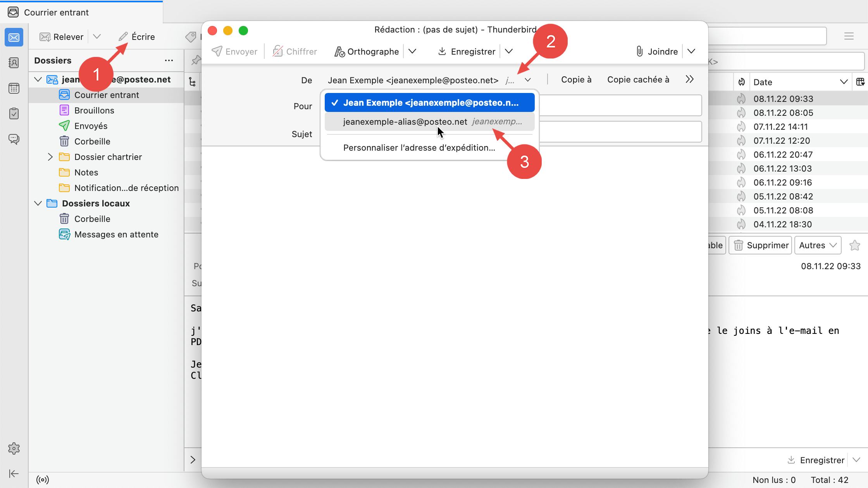The image size is (868, 488).
Task: Select the Brouillons folder
Action: [94, 110]
